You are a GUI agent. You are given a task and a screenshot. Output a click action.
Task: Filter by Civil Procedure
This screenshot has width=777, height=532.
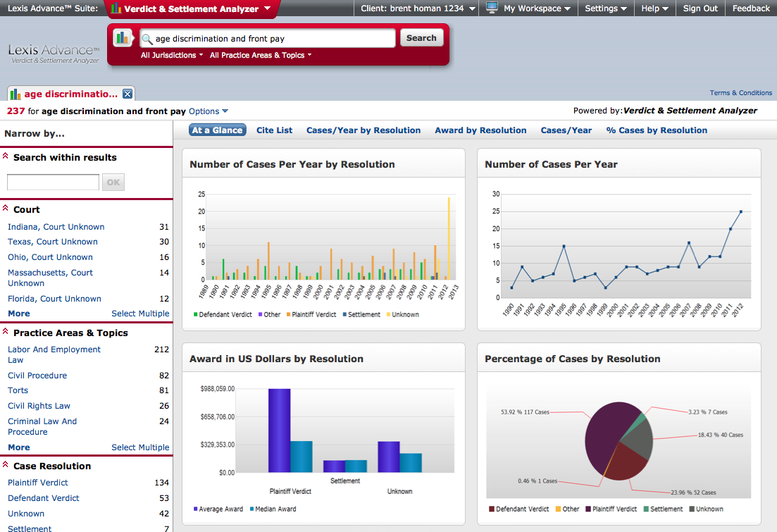click(x=37, y=376)
